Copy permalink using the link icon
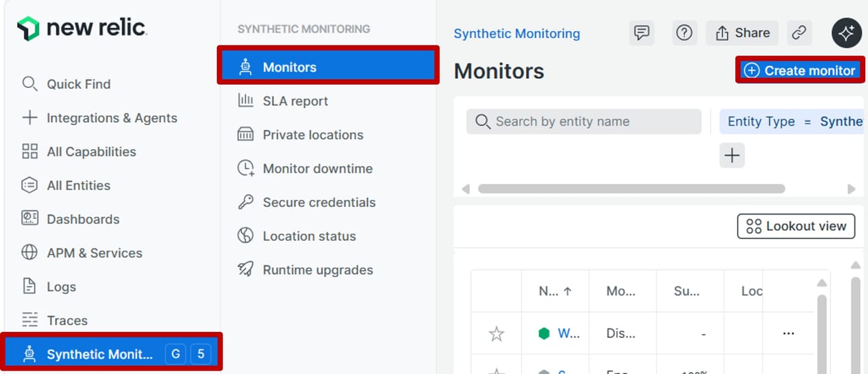Image resolution: width=868 pixels, height=374 pixels. pos(800,33)
